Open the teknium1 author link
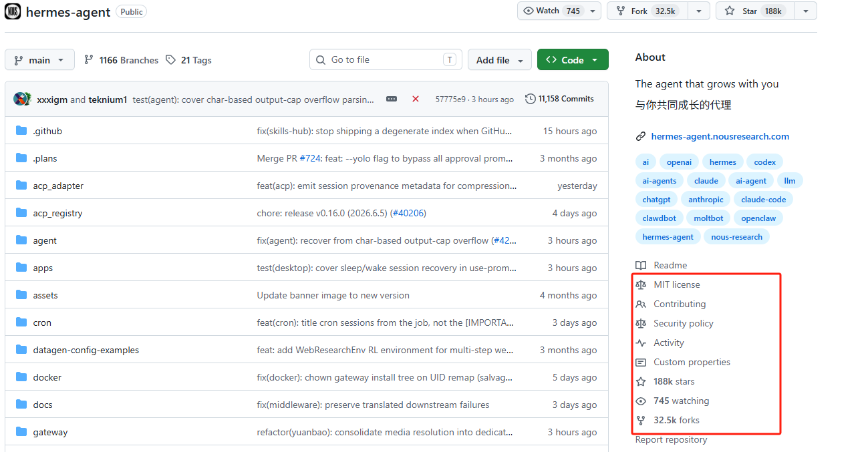The height and width of the screenshot is (452, 868). [x=108, y=99]
